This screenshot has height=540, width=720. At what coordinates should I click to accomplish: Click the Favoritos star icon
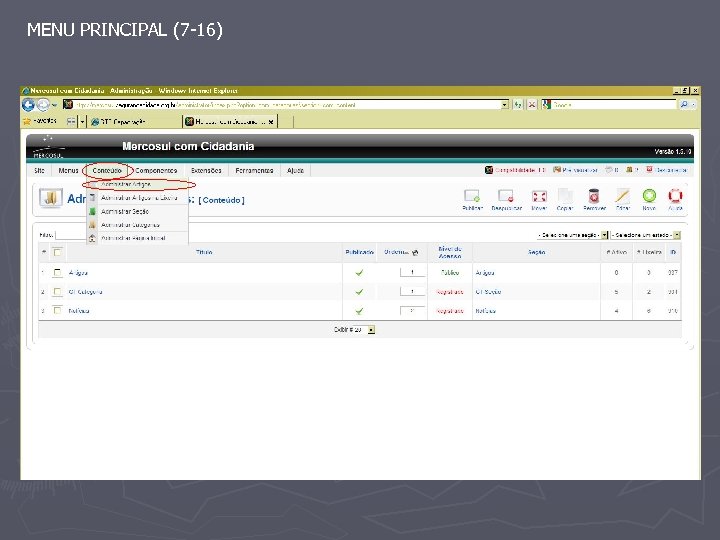coord(27,121)
